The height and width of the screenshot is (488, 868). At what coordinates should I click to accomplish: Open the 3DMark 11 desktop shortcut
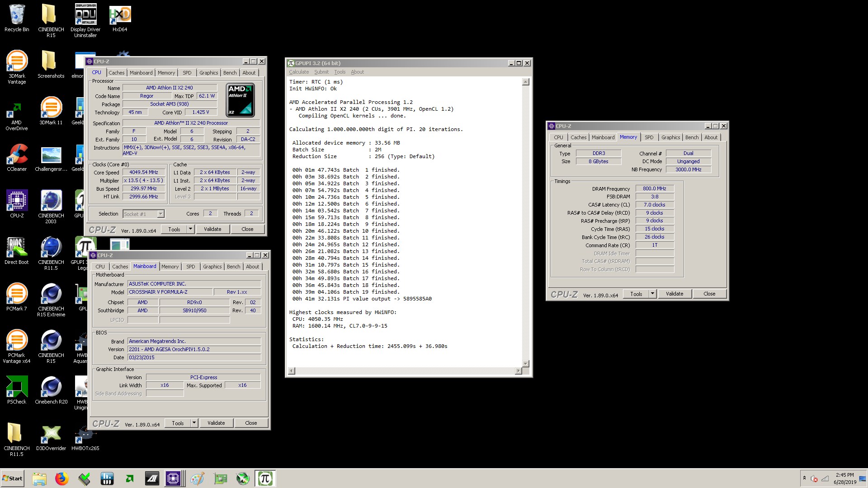click(51, 111)
